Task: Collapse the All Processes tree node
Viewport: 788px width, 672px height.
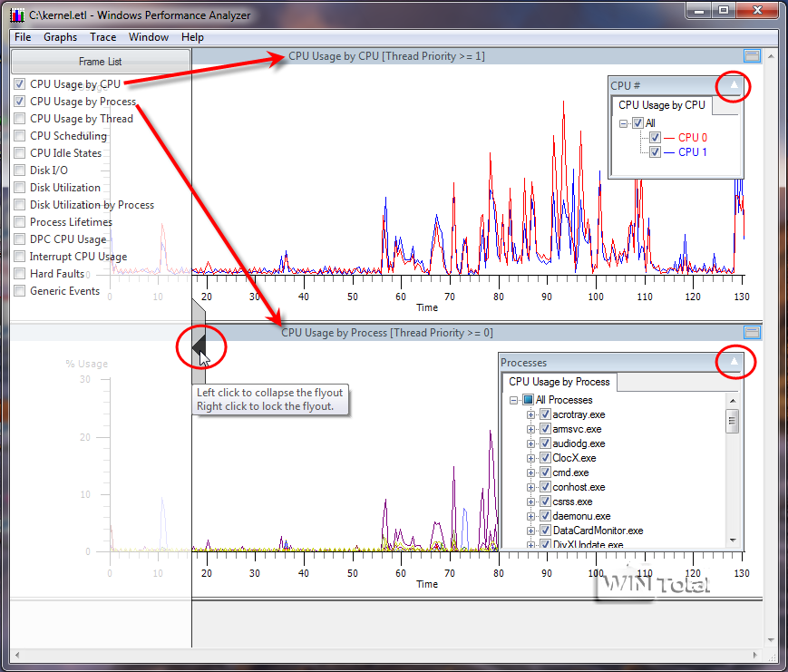Action: coord(513,400)
